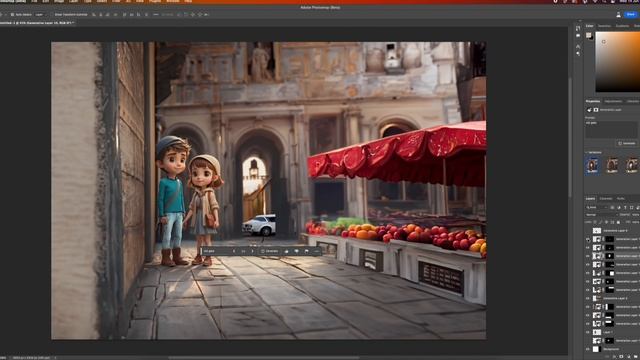Screen dimensions: 640x360
Task: Switch to the Swatches tab
Action: pyautogui.click(x=604, y=26)
